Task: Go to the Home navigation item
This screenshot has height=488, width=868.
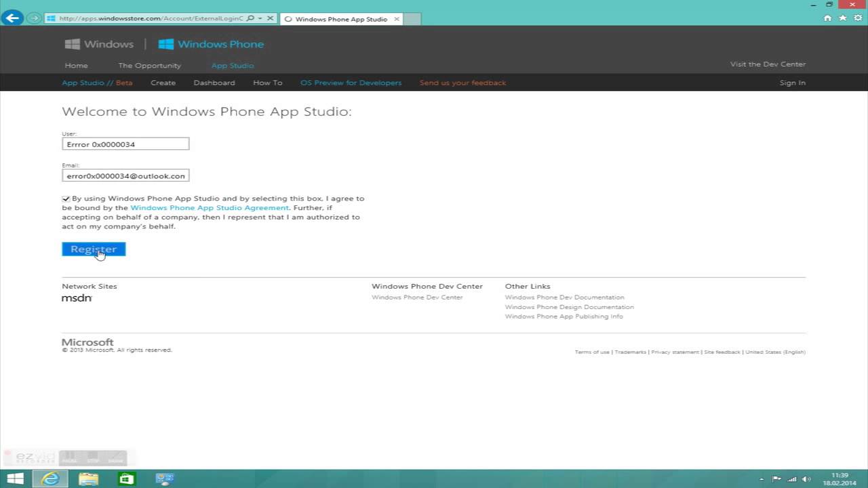Action: click(x=76, y=66)
